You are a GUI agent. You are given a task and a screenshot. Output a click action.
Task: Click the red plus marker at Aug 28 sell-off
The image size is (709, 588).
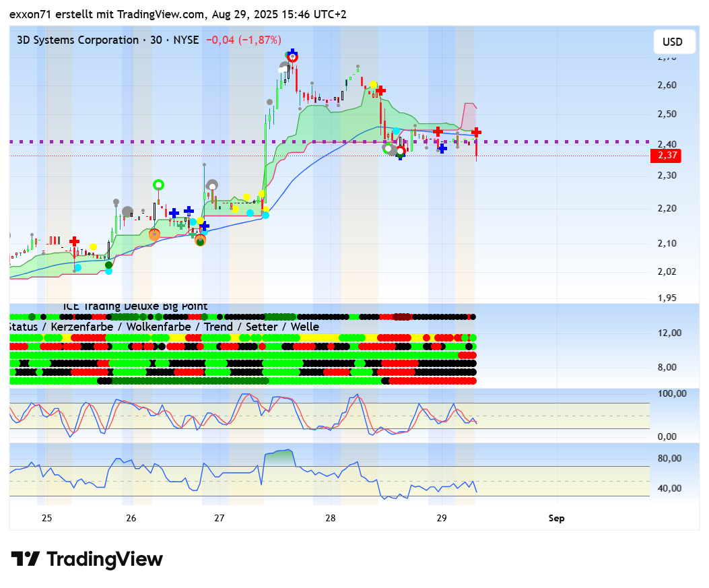point(381,90)
